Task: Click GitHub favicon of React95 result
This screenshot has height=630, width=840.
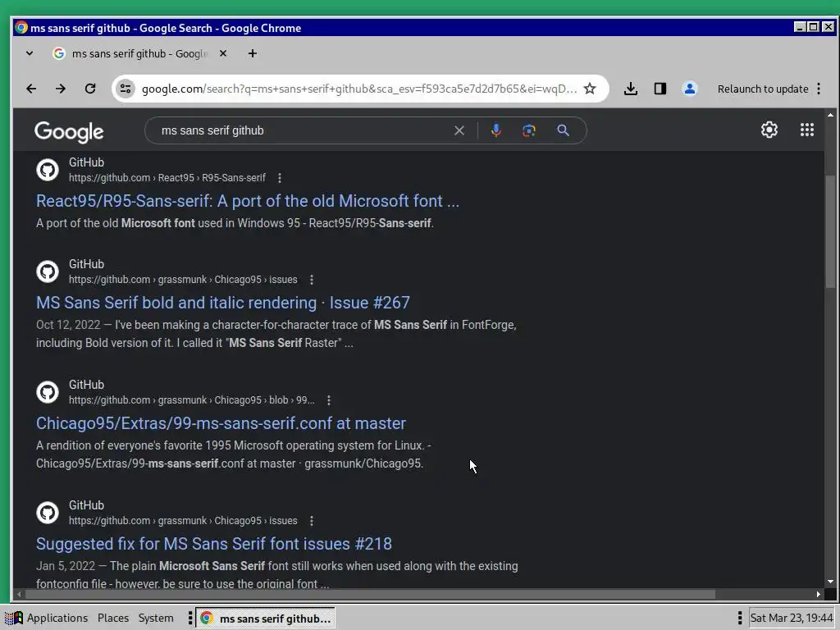Action: (x=48, y=170)
